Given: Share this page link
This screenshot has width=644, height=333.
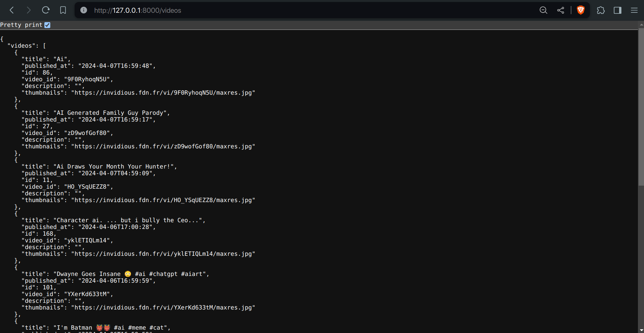Looking at the screenshot, I should (x=561, y=10).
